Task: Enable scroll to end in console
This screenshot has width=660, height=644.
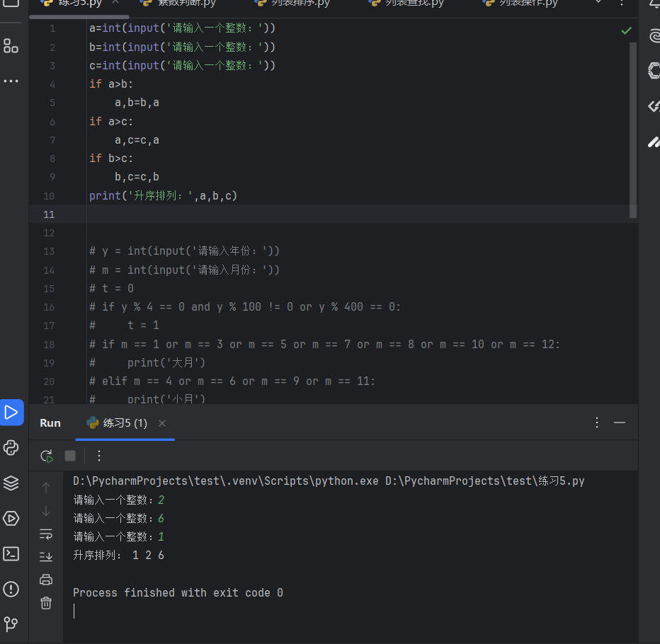Action: tap(46, 557)
